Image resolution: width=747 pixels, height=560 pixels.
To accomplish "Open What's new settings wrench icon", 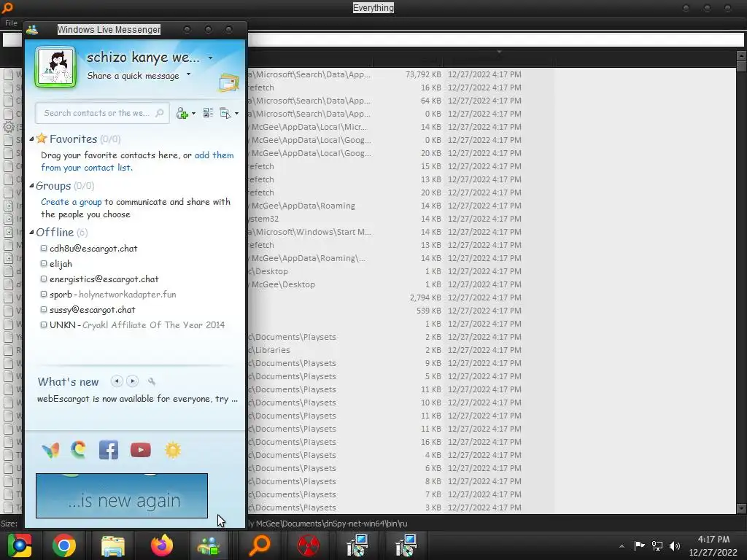I will (152, 381).
